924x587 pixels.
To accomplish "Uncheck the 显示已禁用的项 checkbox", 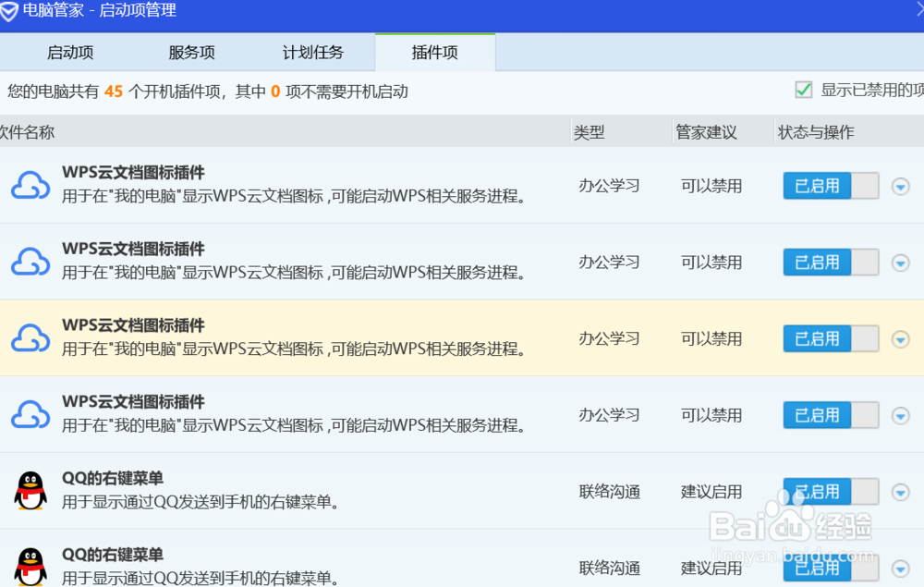I will click(803, 90).
